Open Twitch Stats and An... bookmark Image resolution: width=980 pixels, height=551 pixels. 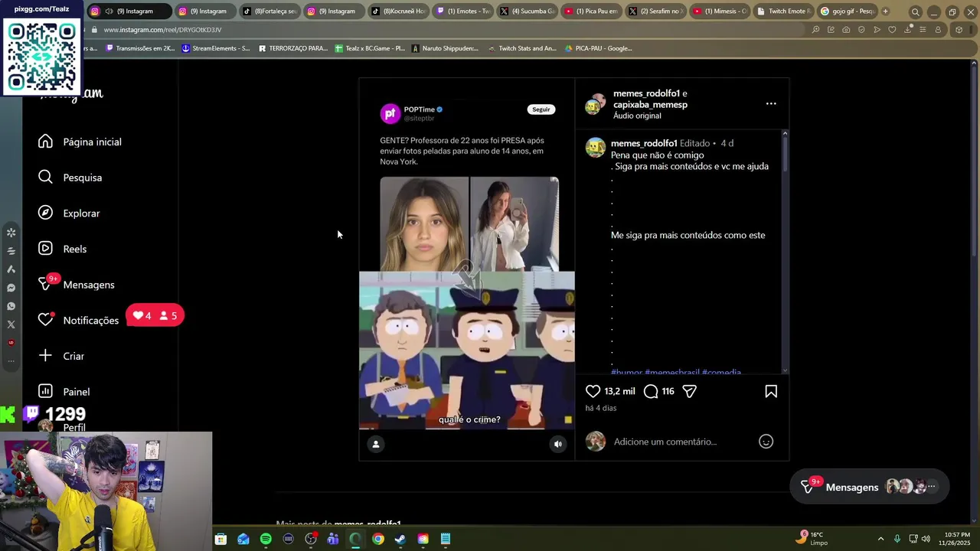point(522,48)
